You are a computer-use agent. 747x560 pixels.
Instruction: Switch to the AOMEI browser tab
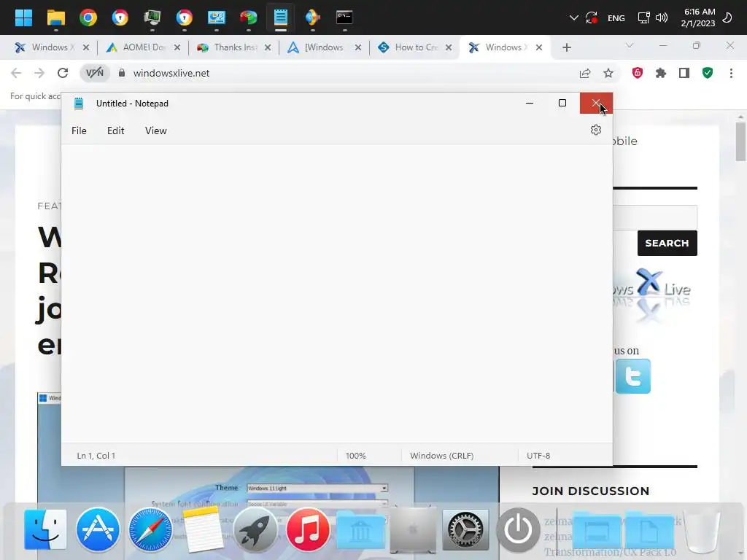point(142,47)
